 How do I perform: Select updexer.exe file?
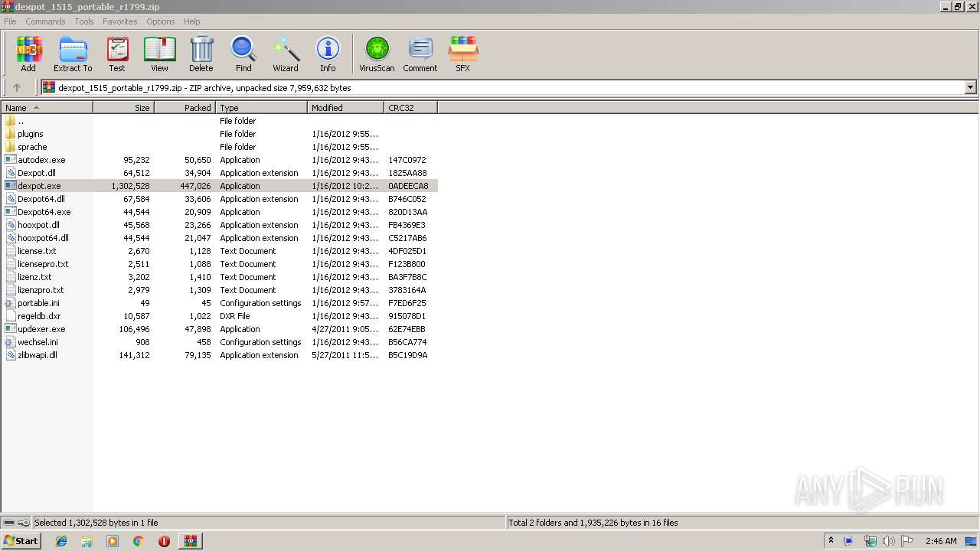click(41, 329)
